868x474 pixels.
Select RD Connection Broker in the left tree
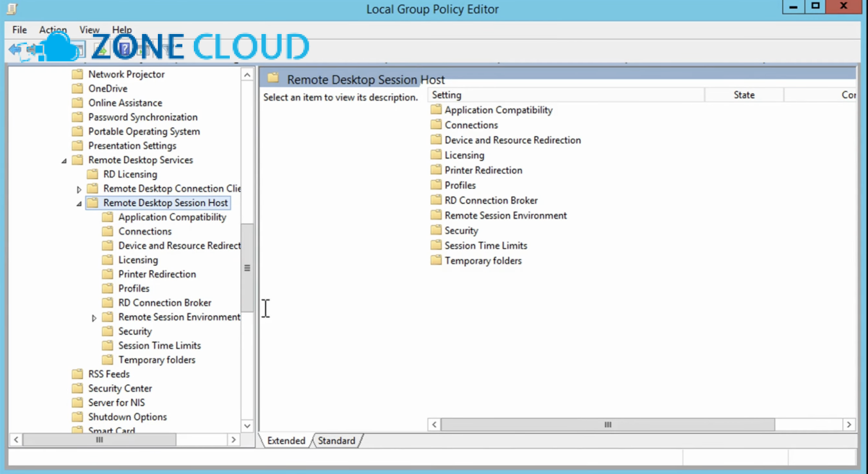(165, 303)
